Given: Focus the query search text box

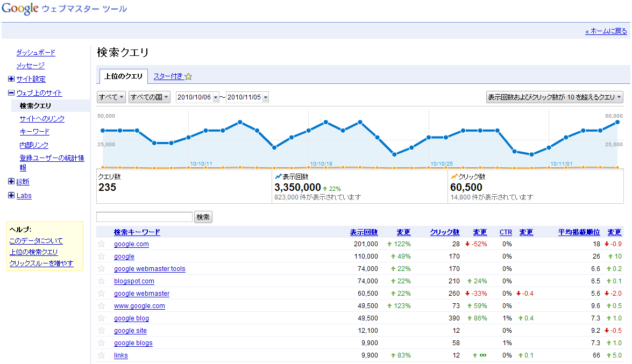Looking at the screenshot, I should pos(144,217).
